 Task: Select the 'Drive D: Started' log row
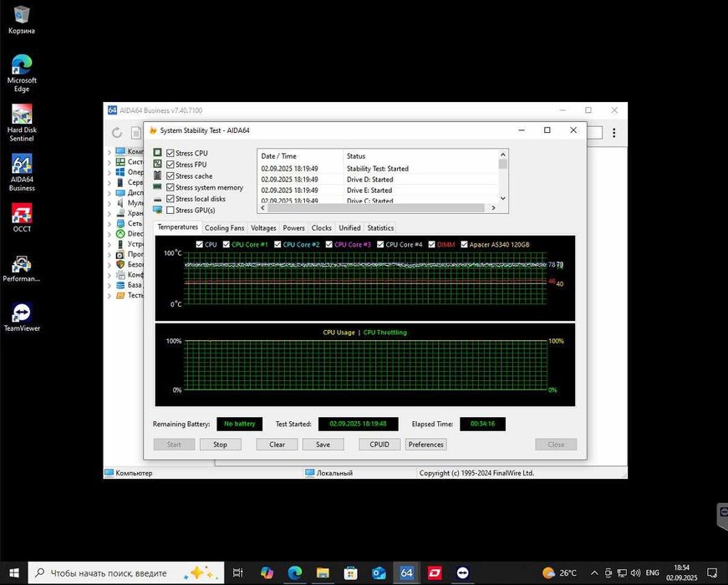tap(379, 179)
